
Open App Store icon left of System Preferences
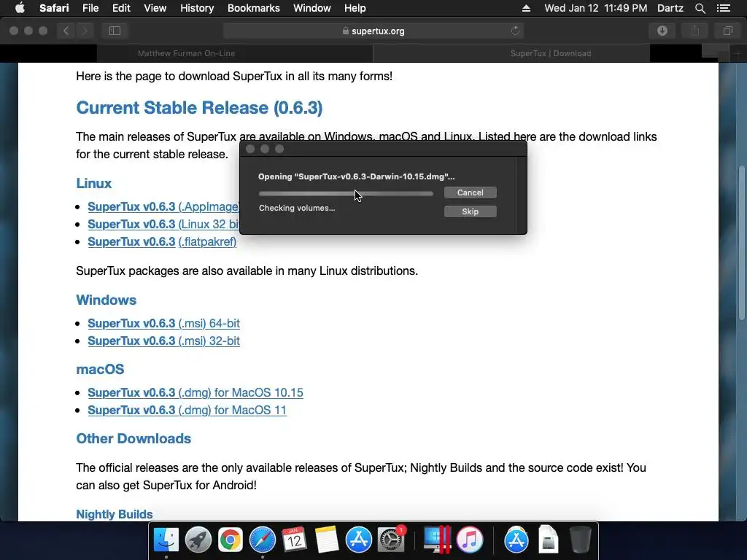[x=358, y=540]
